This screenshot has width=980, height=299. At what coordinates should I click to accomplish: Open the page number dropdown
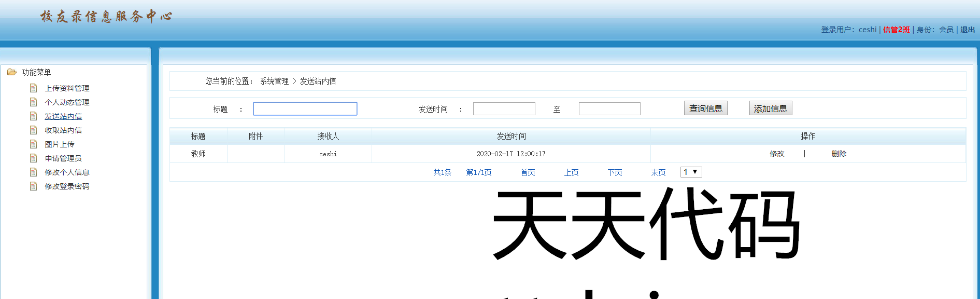coord(691,172)
